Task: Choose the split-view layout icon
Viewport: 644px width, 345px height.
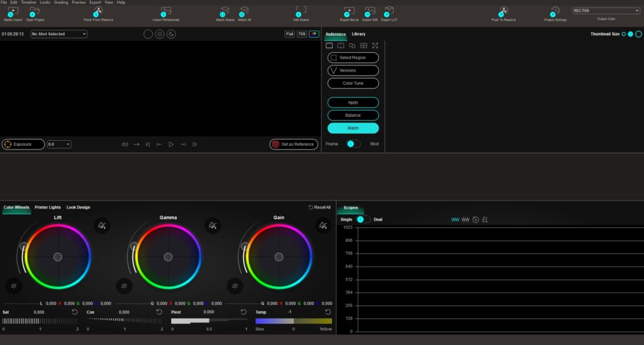Action: click(x=340, y=45)
